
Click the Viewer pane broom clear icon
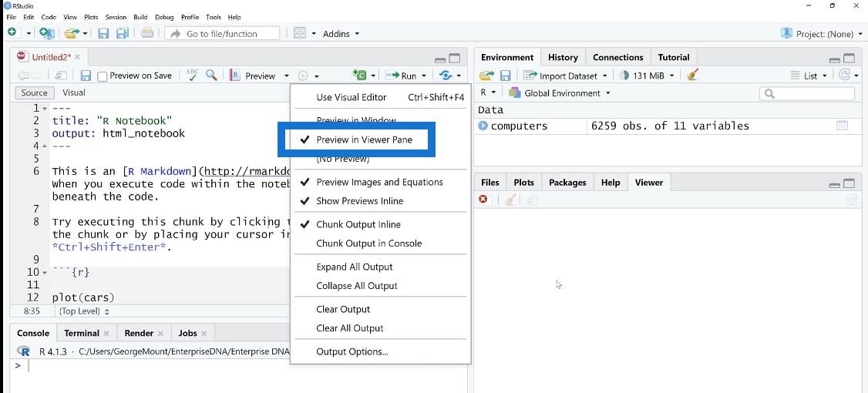click(x=511, y=200)
